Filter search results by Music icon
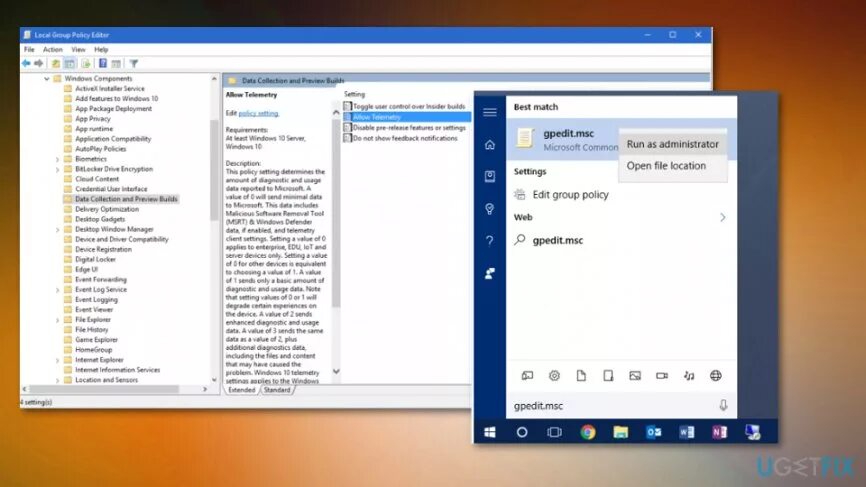The height and width of the screenshot is (487, 866). pos(689,375)
